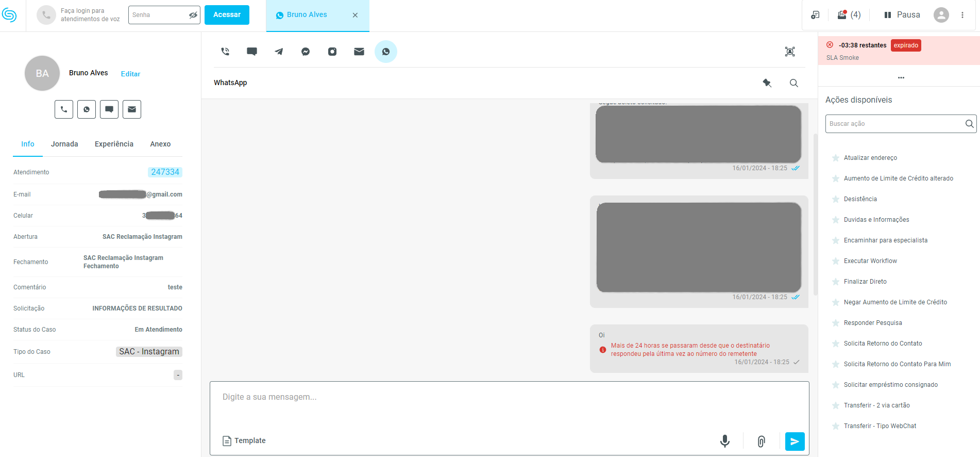Screen dimensions: 980x457
Task: Select the Instagram channel icon
Action: coord(332,52)
